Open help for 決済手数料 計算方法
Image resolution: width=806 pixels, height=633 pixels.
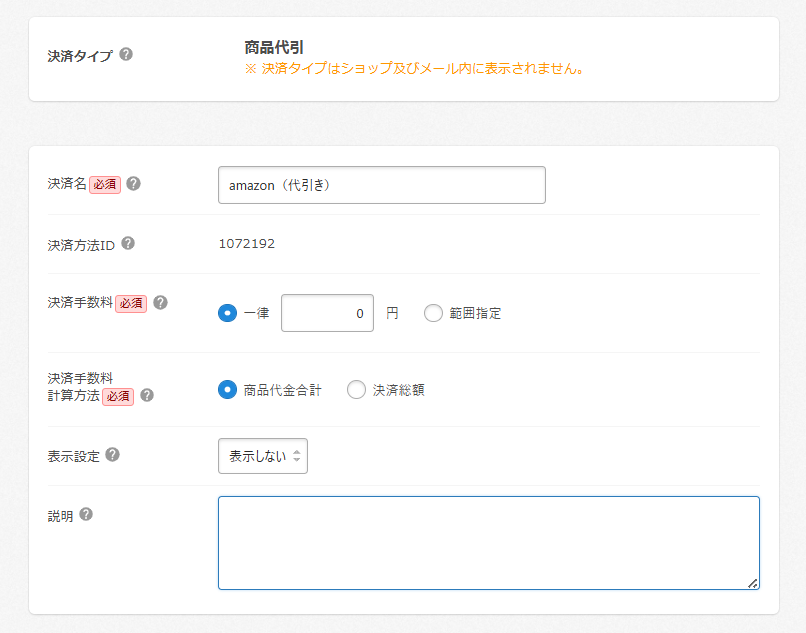(147, 394)
